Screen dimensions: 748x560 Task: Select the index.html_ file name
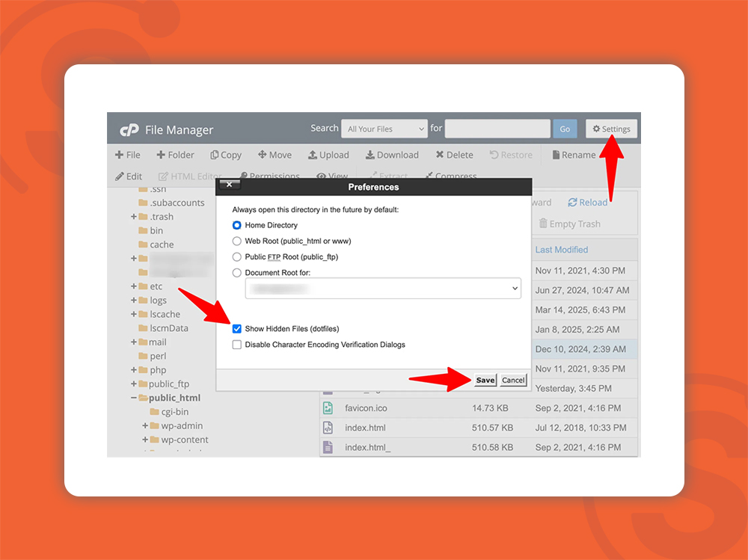tap(368, 447)
